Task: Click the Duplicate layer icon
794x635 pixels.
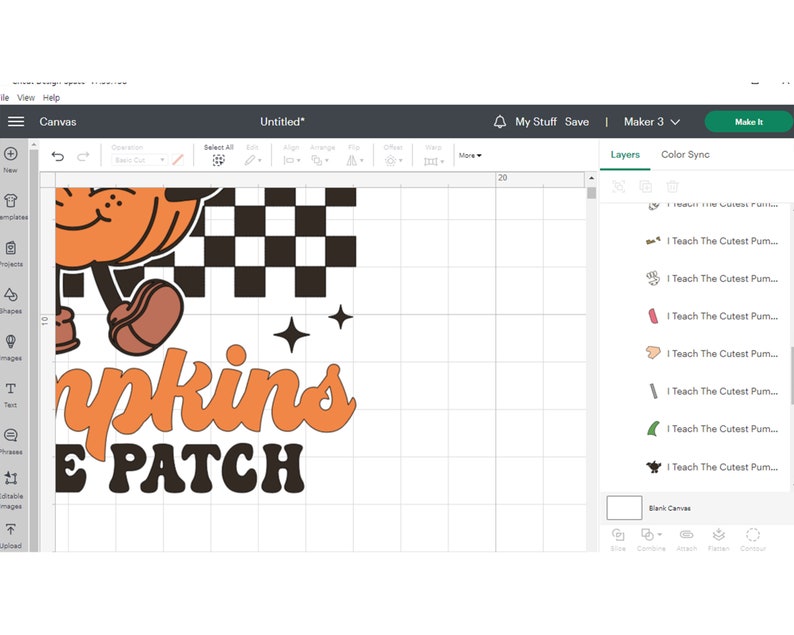Action: (x=646, y=186)
